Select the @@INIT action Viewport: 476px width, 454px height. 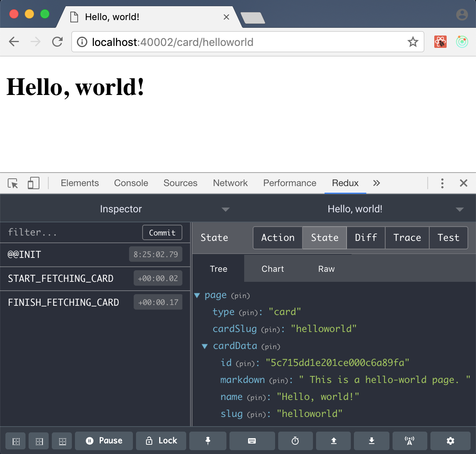[x=95, y=254]
